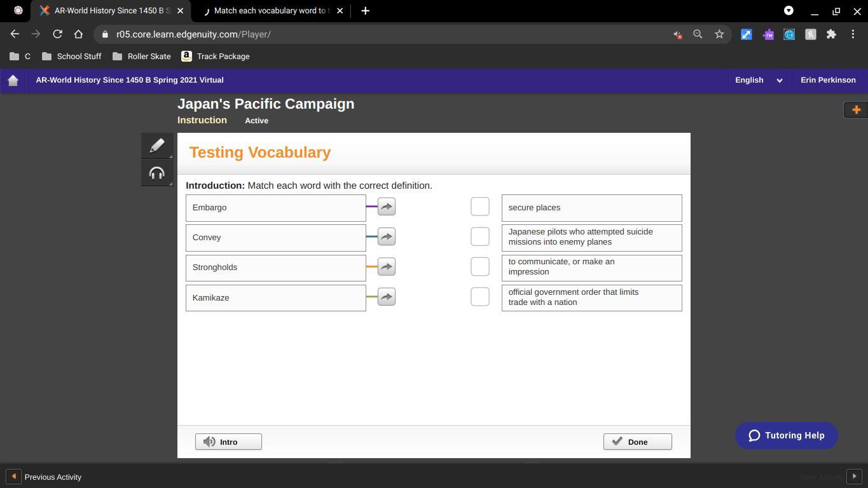The width and height of the screenshot is (868, 488).
Task: Open Tutoring Help chat
Action: [x=786, y=435]
